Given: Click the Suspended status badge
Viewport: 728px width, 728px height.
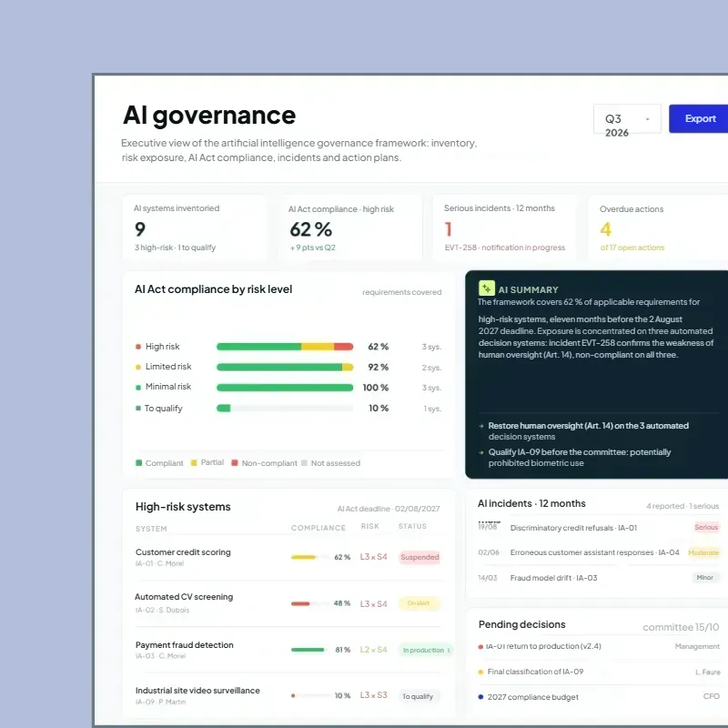Looking at the screenshot, I should [420, 557].
